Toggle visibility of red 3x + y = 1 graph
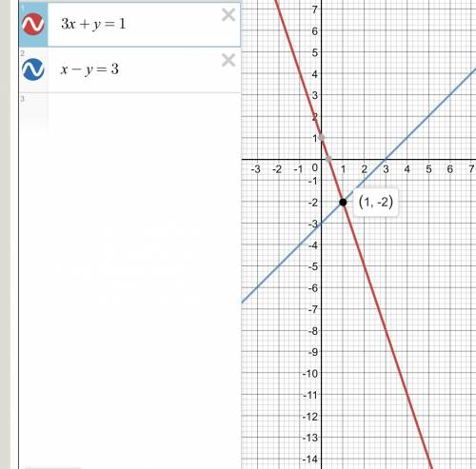The height and width of the screenshot is (469, 476). click(x=33, y=24)
